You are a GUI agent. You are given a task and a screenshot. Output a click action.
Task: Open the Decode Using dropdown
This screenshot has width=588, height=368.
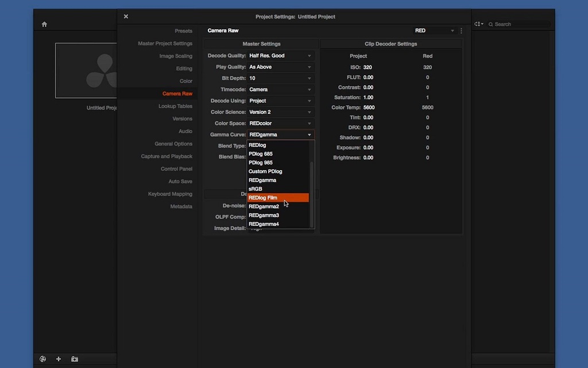(280, 101)
